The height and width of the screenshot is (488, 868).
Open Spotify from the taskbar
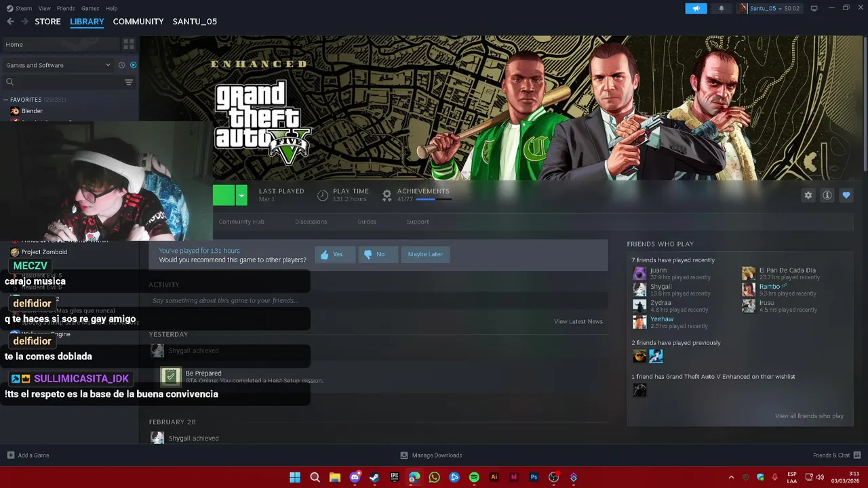point(474,477)
